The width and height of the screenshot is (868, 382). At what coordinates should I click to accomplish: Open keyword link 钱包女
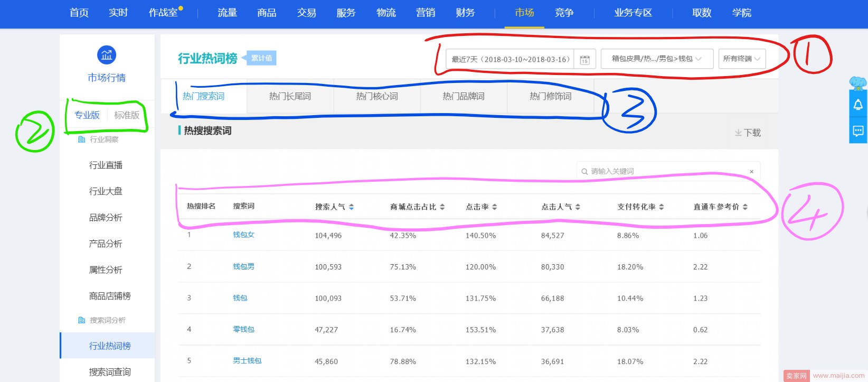[x=244, y=235]
